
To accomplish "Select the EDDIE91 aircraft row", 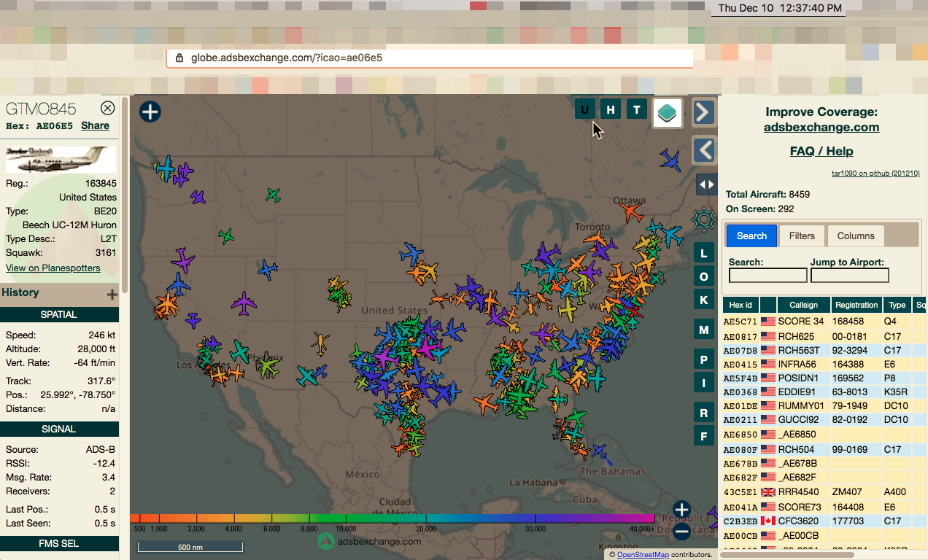I will coord(824,392).
